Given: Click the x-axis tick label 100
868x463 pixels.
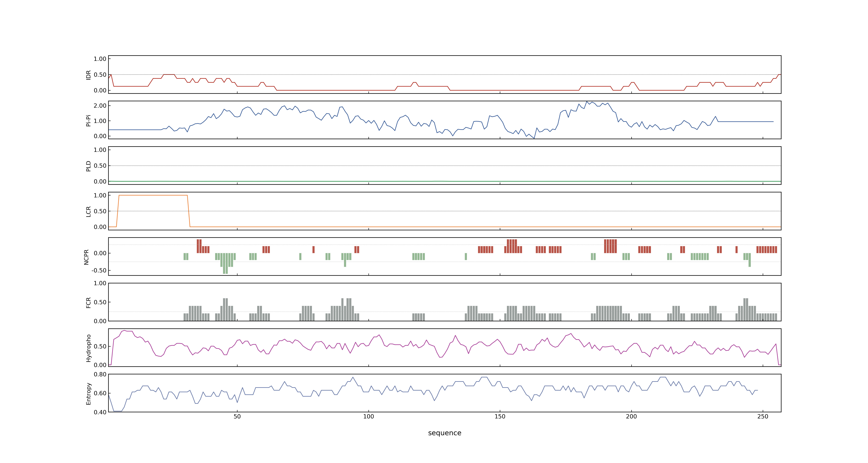Looking at the screenshot, I should [x=369, y=416].
